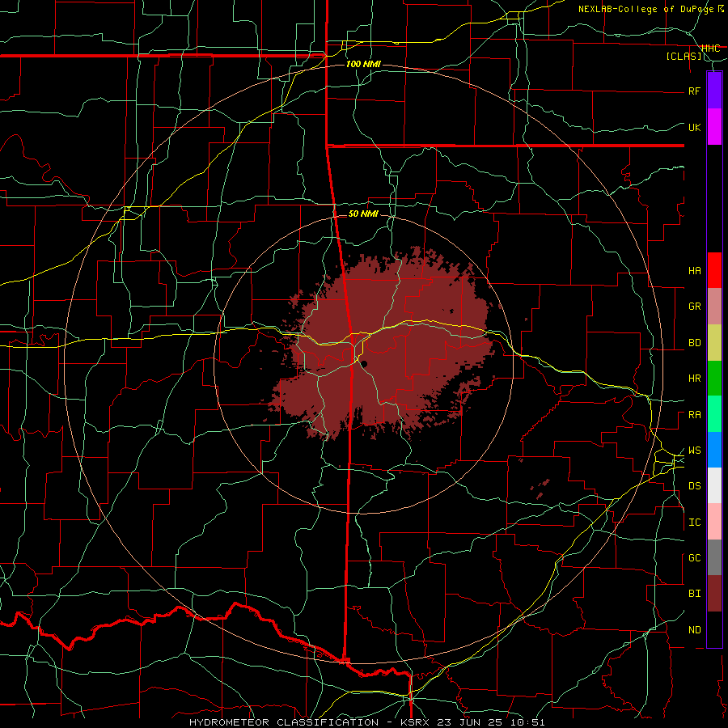Click the GR legend label
The width and height of the screenshot is (728, 728).
pos(695,307)
